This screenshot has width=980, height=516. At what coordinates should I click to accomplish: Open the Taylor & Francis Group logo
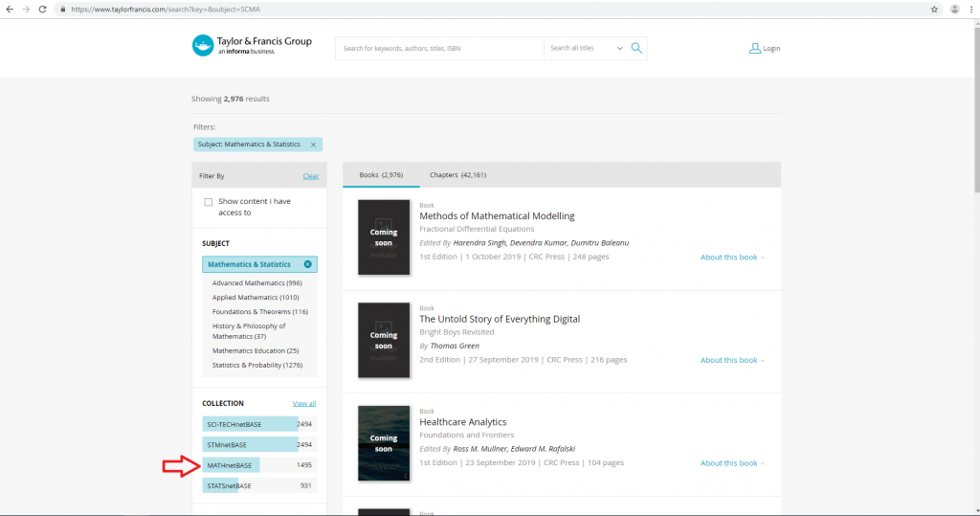pos(252,46)
